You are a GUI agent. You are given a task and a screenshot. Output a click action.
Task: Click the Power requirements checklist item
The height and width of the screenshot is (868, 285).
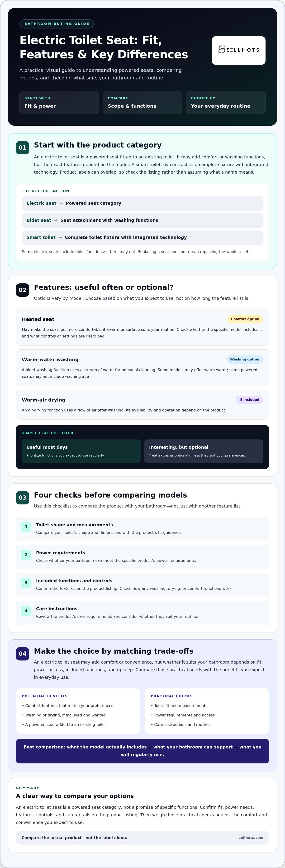coord(142,557)
